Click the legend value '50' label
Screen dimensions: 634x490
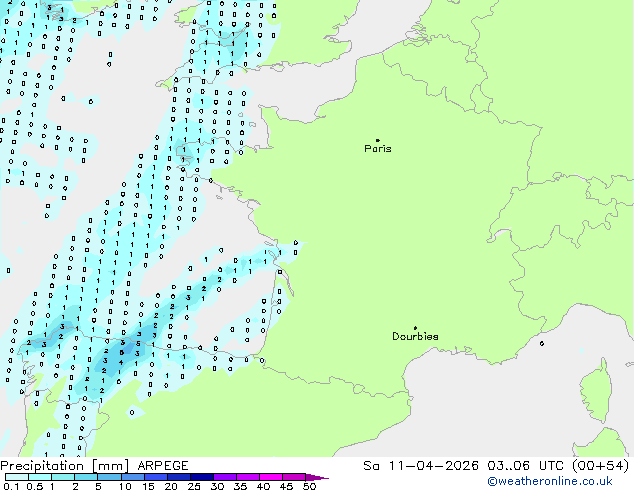[x=309, y=486]
